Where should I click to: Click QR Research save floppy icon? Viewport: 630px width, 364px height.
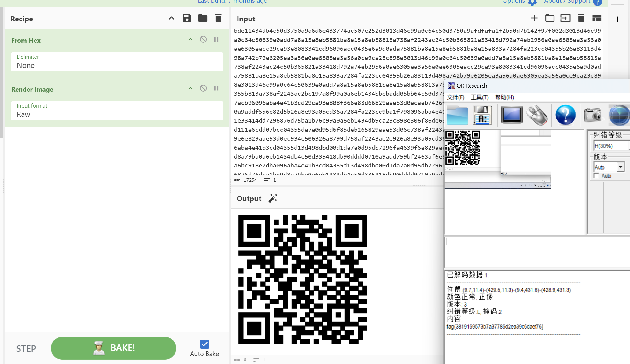(x=482, y=115)
